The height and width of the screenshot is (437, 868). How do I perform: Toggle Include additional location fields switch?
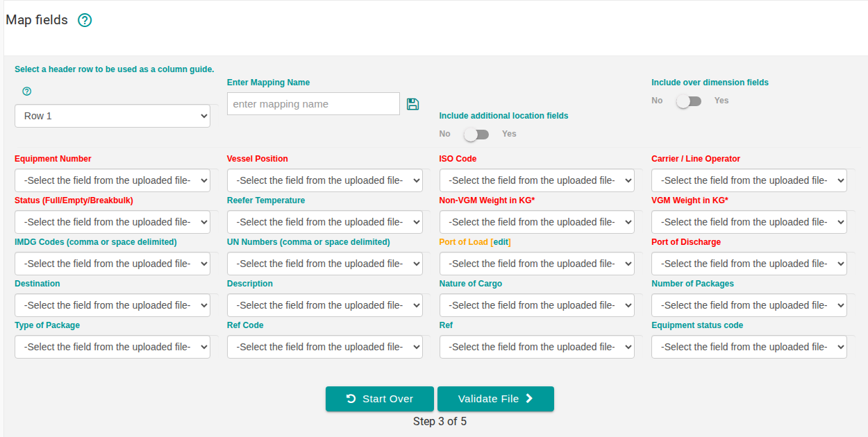click(476, 134)
